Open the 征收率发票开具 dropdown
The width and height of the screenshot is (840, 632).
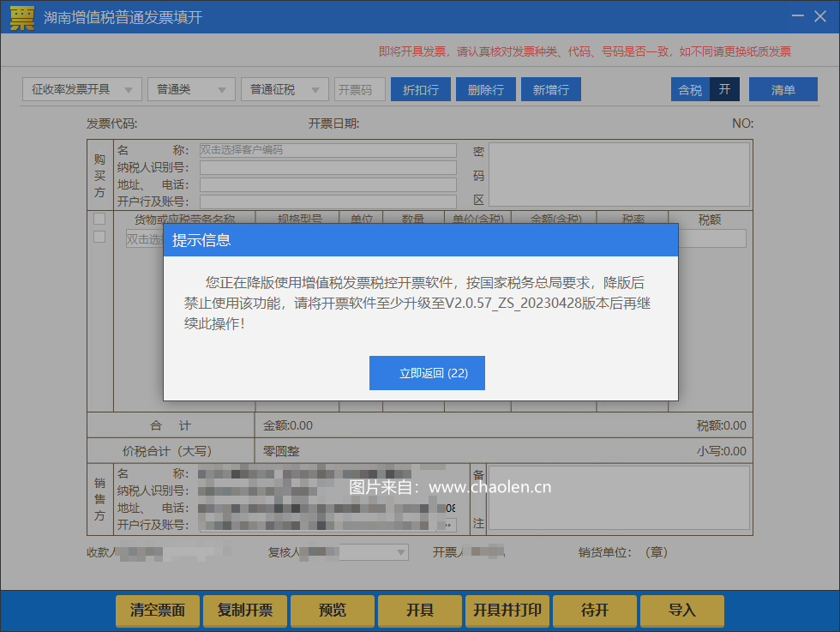[x=82, y=89]
